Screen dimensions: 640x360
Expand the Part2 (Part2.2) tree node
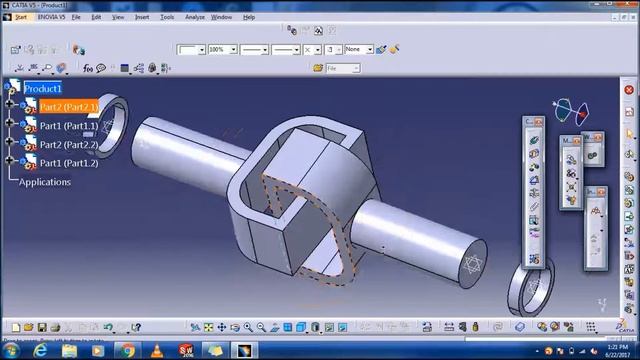point(9,142)
